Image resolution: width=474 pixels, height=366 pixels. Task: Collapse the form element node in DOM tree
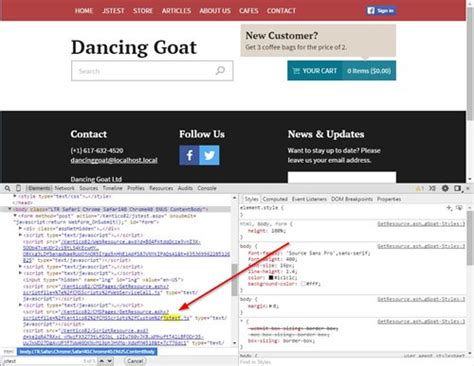15,216
